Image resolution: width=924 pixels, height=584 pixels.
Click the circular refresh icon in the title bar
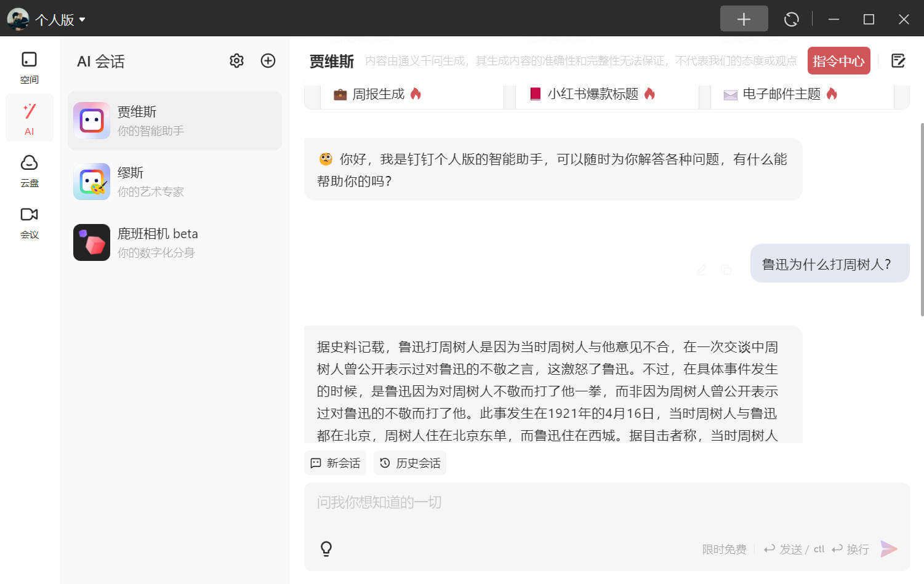tap(791, 19)
